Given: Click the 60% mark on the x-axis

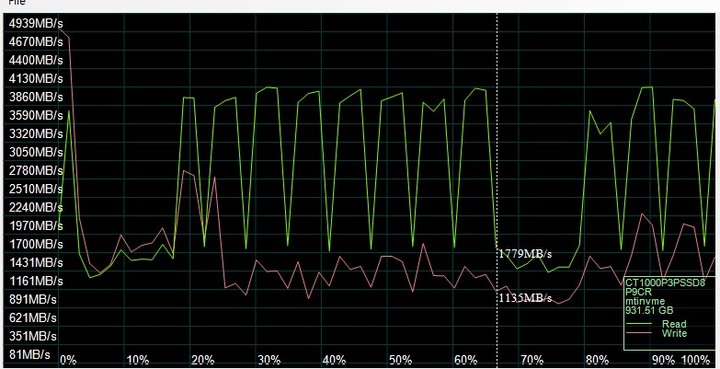Looking at the screenshot, I should coord(466,359).
